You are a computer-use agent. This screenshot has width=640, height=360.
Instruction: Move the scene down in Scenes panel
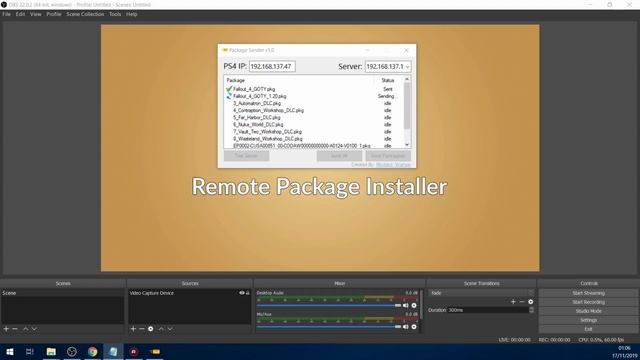point(34,329)
